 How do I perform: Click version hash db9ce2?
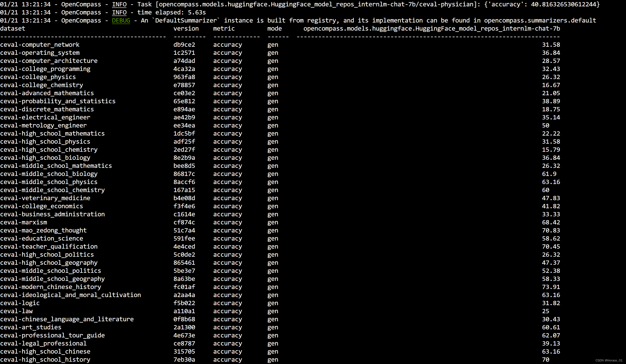184,45
